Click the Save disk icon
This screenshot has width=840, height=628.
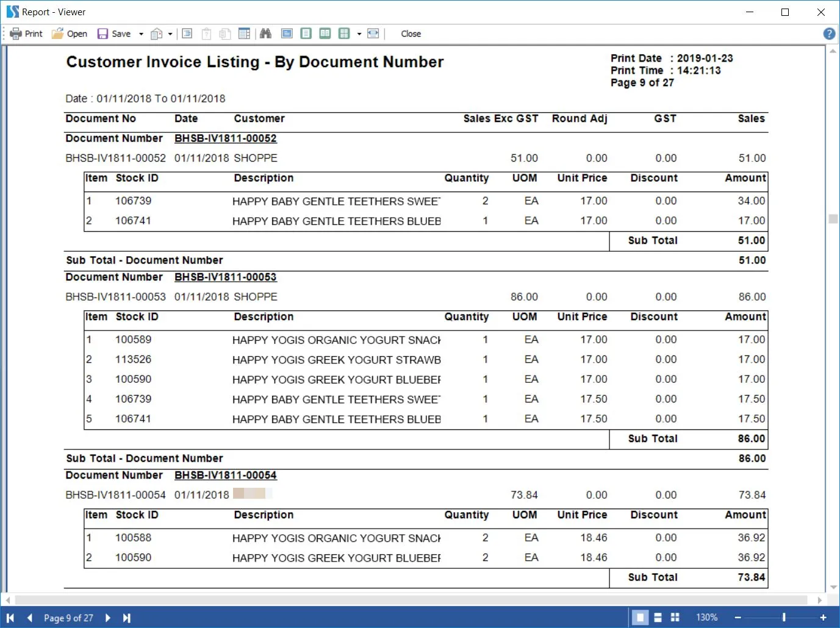pos(103,34)
